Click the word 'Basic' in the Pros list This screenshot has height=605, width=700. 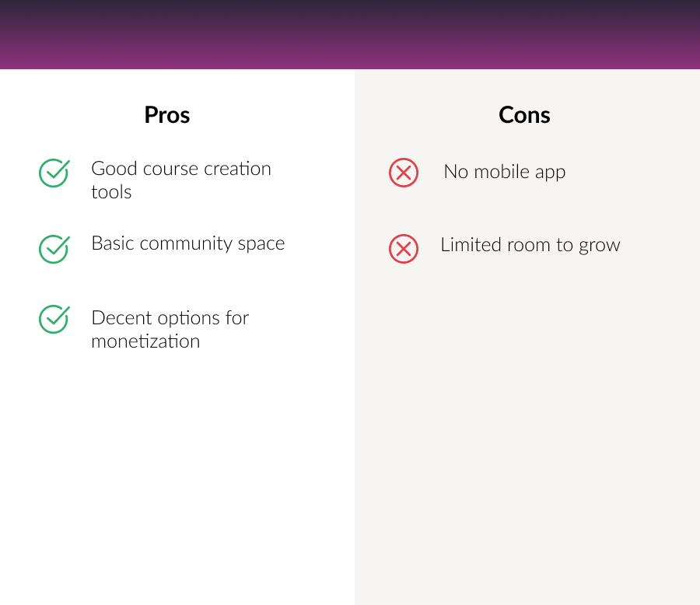pos(108,243)
